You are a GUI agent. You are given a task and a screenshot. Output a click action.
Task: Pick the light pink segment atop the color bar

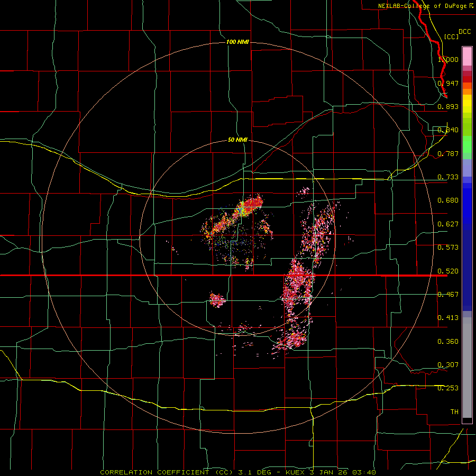(x=467, y=57)
